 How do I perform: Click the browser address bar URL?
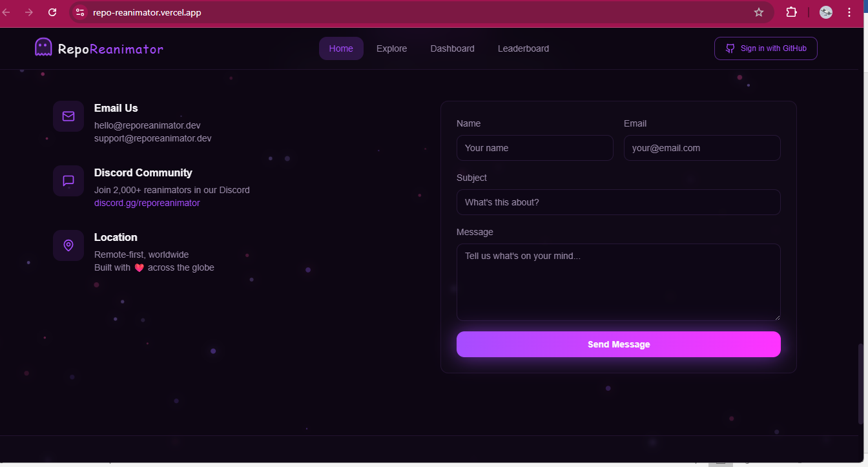click(147, 12)
